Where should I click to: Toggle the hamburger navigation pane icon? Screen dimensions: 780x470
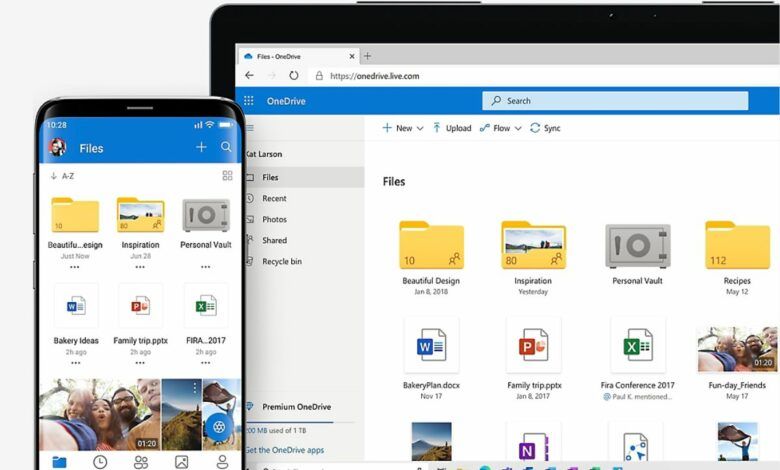pos(250,128)
